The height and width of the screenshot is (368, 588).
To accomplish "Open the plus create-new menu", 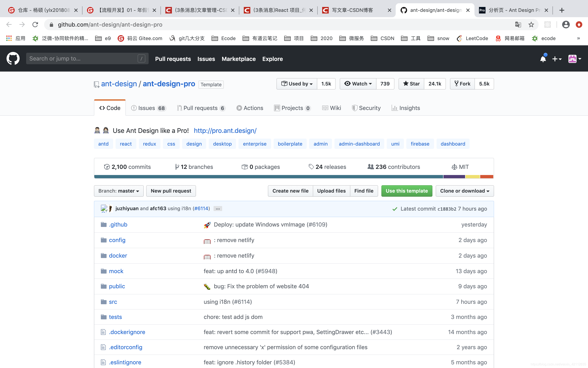I will tap(557, 59).
